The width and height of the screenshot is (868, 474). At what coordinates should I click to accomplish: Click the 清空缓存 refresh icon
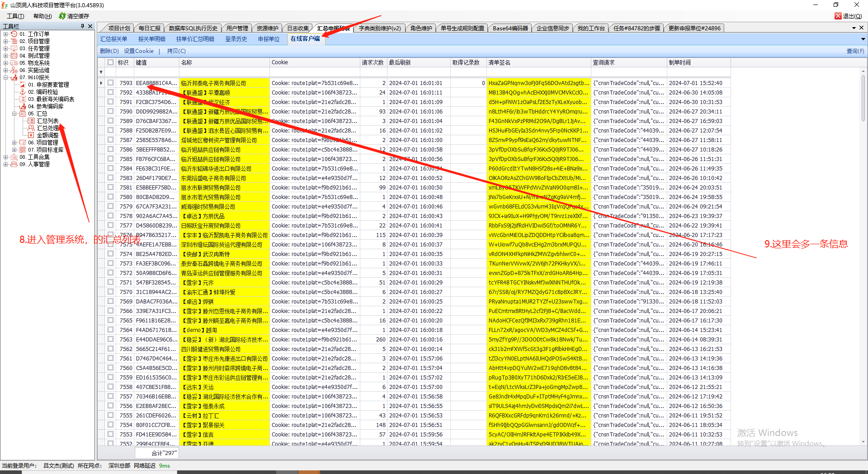click(x=62, y=16)
